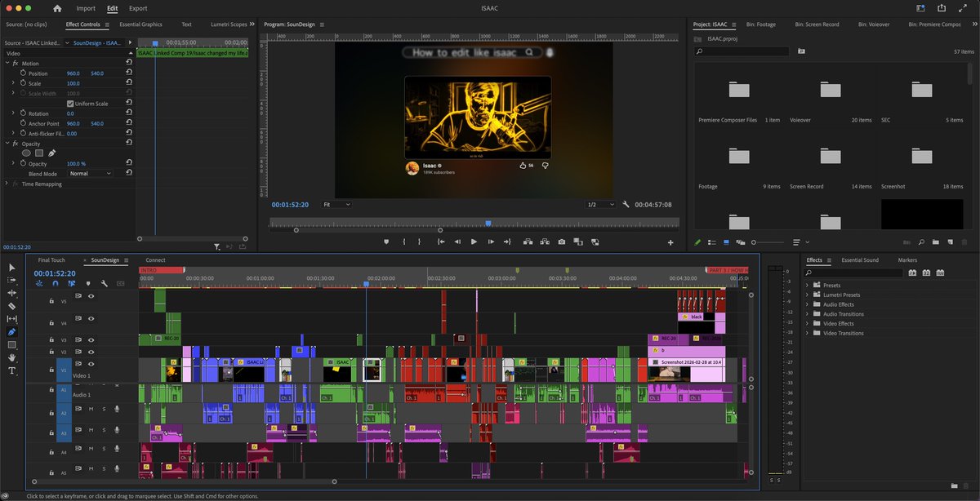Screen dimensions: 980x501
Task: Expand the Lumetri Presets folder
Action: 808,295
